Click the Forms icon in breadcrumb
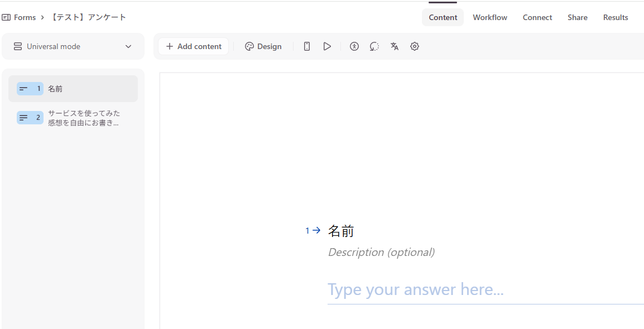The height and width of the screenshot is (329, 644). (6, 17)
